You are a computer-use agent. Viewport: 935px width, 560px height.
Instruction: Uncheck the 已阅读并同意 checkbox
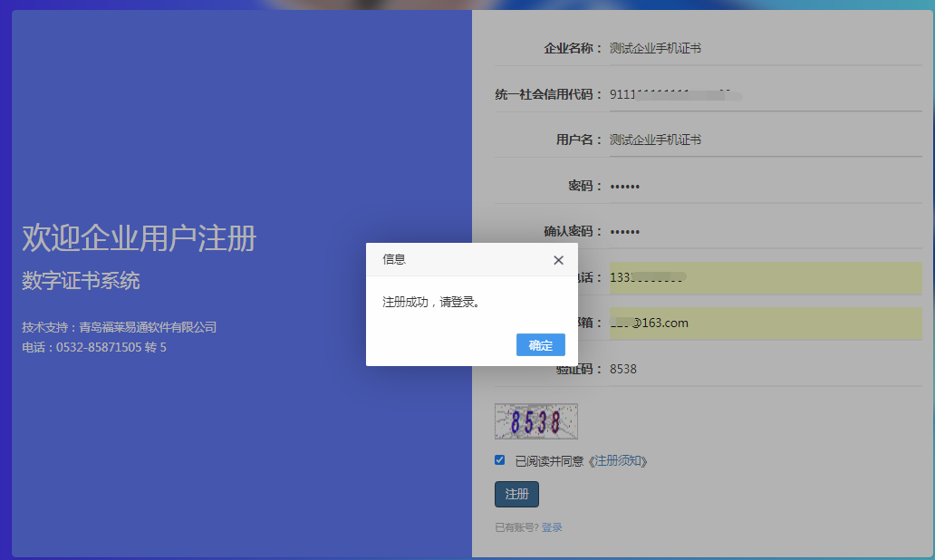click(x=500, y=460)
